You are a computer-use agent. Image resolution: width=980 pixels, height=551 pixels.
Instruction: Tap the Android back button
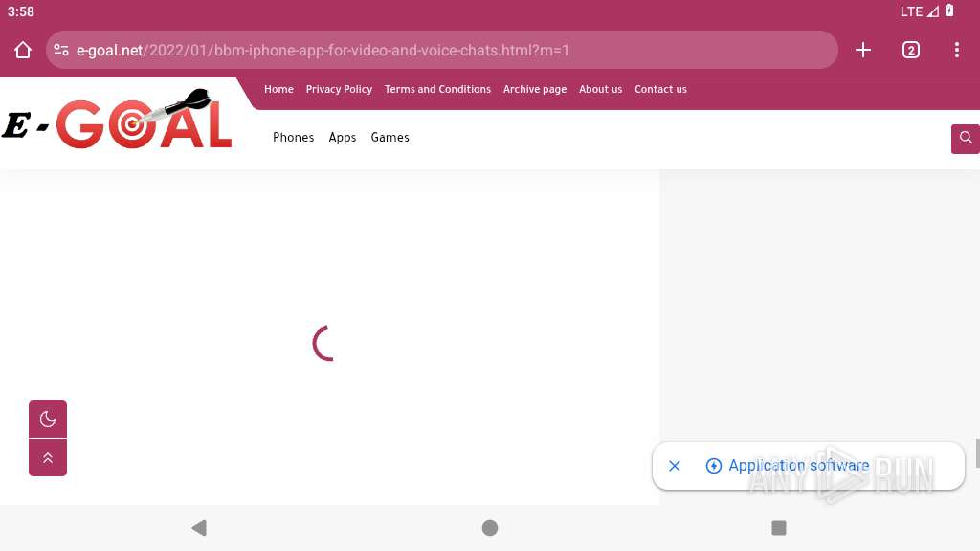pyautogui.click(x=199, y=528)
